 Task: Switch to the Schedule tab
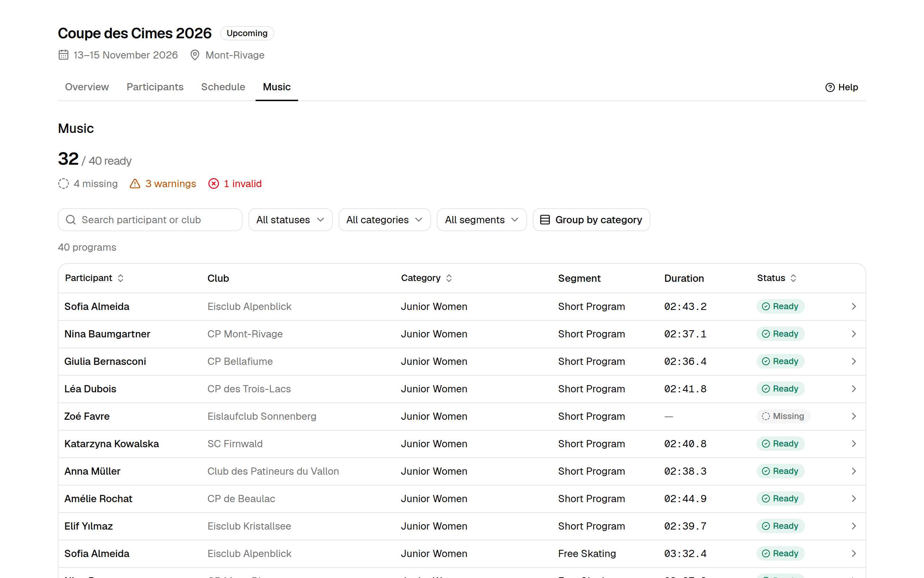tap(223, 87)
